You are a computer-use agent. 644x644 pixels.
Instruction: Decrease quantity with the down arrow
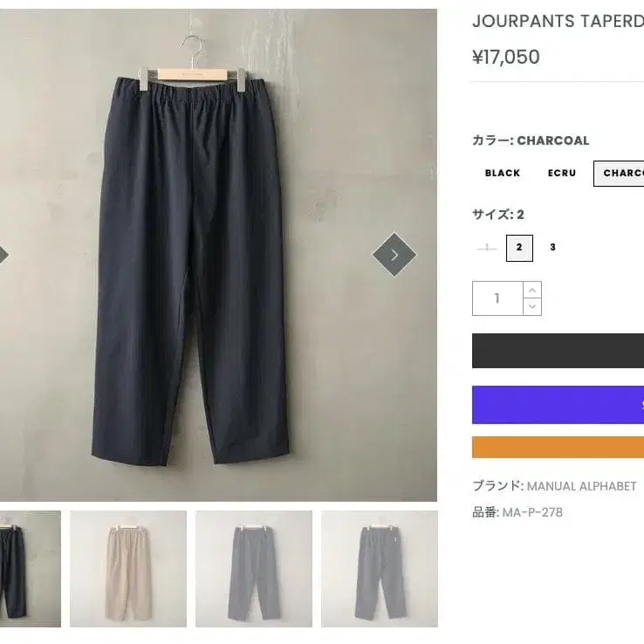click(532, 306)
